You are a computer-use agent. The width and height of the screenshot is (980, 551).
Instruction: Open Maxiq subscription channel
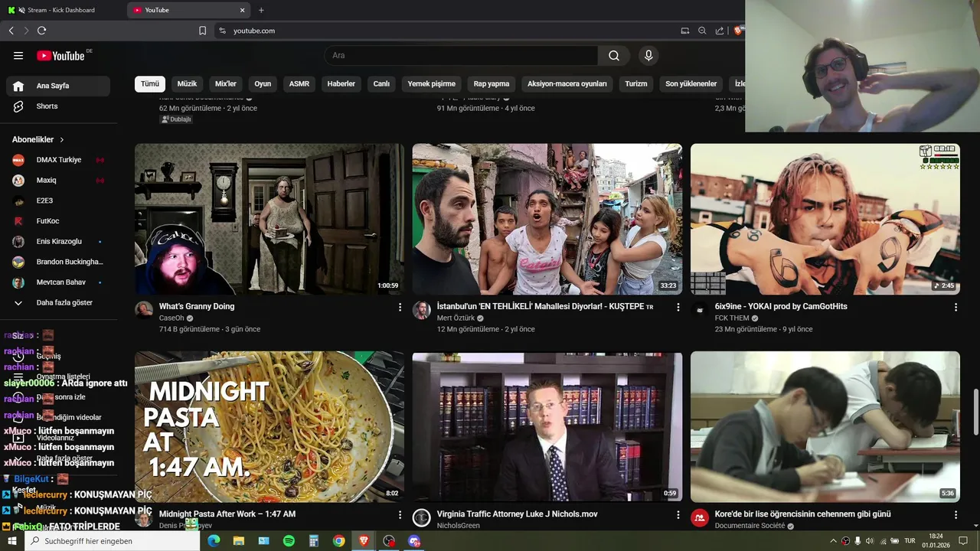coord(58,181)
